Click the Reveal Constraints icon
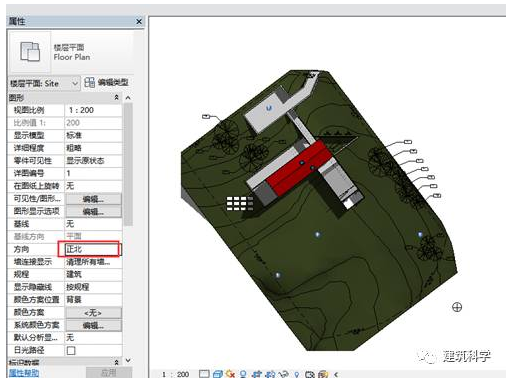The width and height of the screenshot is (513, 382). pos(323,374)
